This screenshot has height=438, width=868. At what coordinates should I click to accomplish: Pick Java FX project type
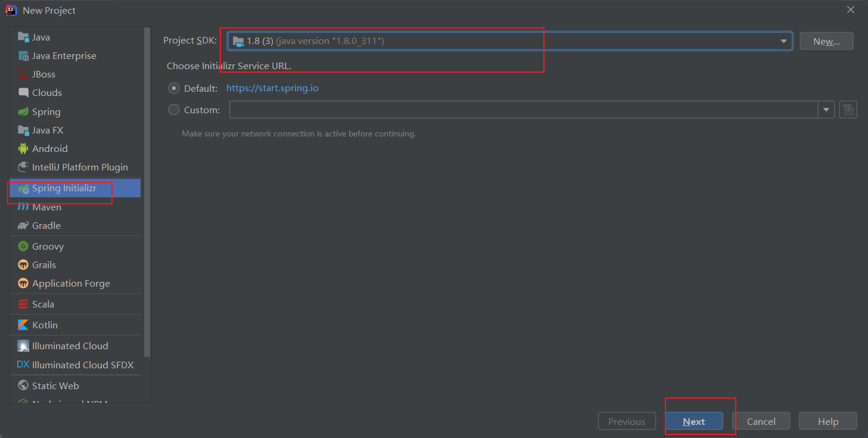[75, 130]
